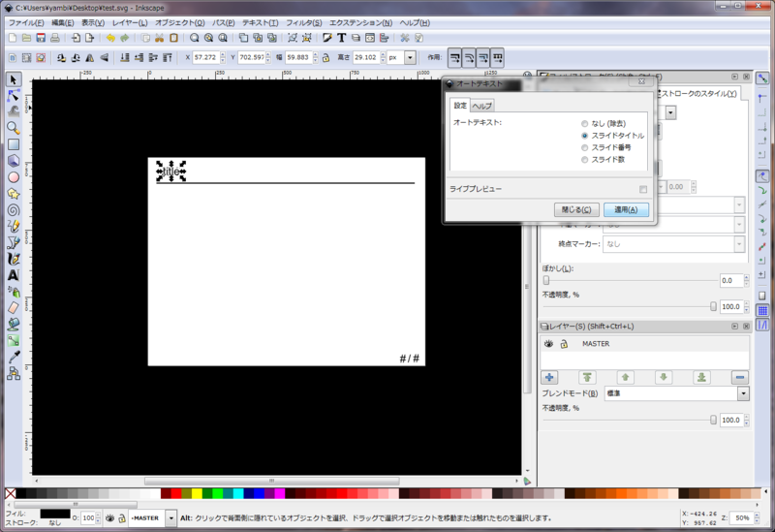
Task: Click the remove-color X swatch
Action: click(x=10, y=493)
